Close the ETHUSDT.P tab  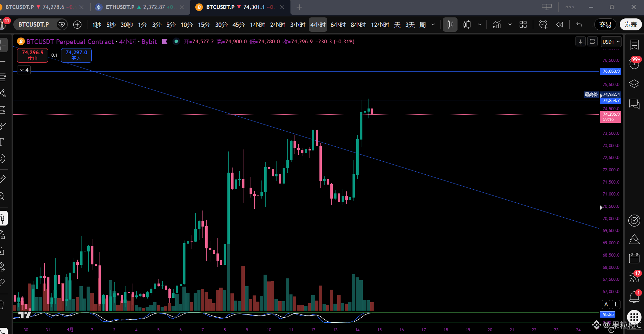182,7
